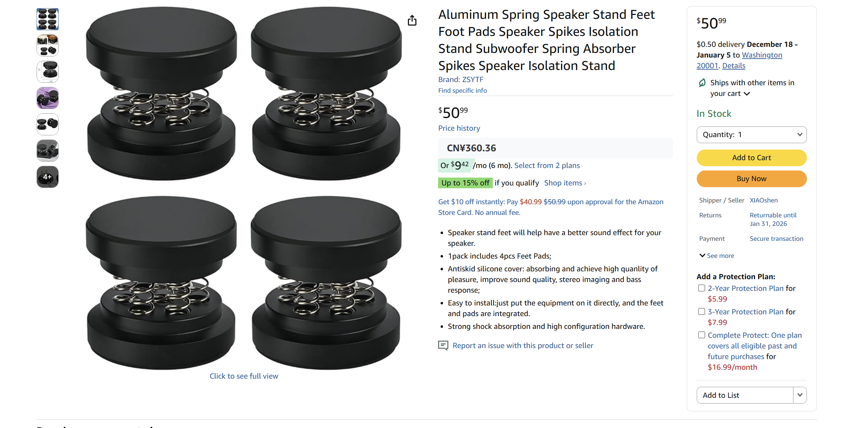Click the 4+ images thumbnail
This screenshot has width=868, height=428.
coord(47,177)
